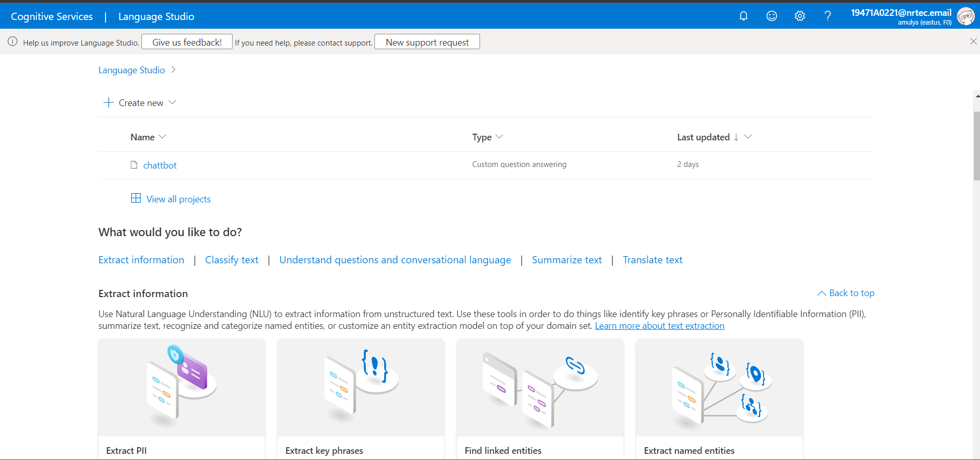Viewport: 980px width, 460px height.
Task: Open the Type column filter menu
Action: (499, 137)
